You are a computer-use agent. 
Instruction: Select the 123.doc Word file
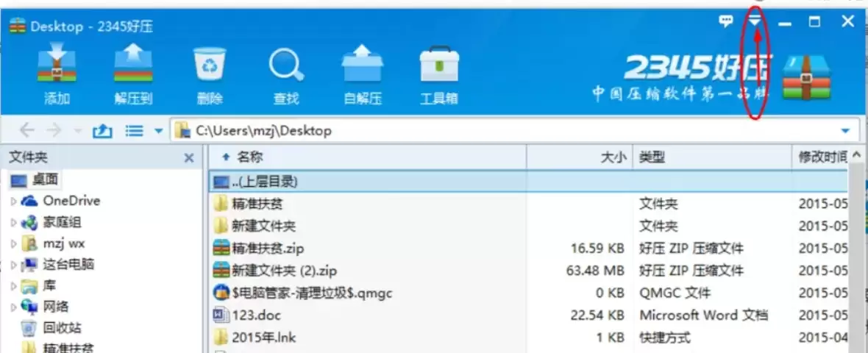(x=530, y=315)
